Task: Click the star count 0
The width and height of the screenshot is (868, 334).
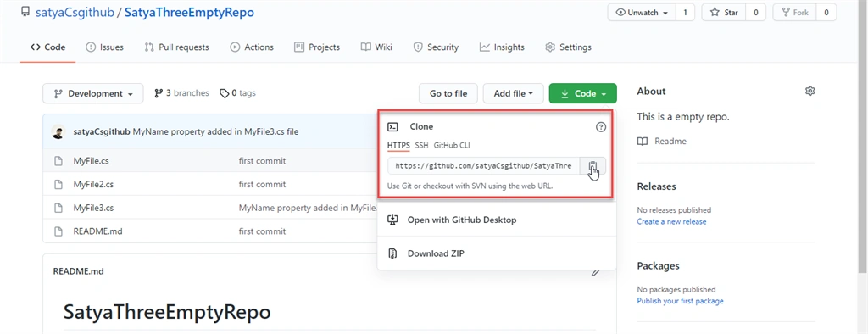Action: [755, 12]
